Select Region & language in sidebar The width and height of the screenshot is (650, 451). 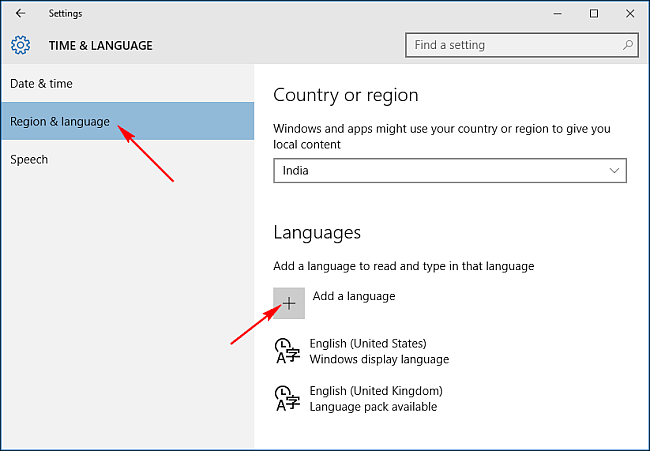tap(60, 121)
